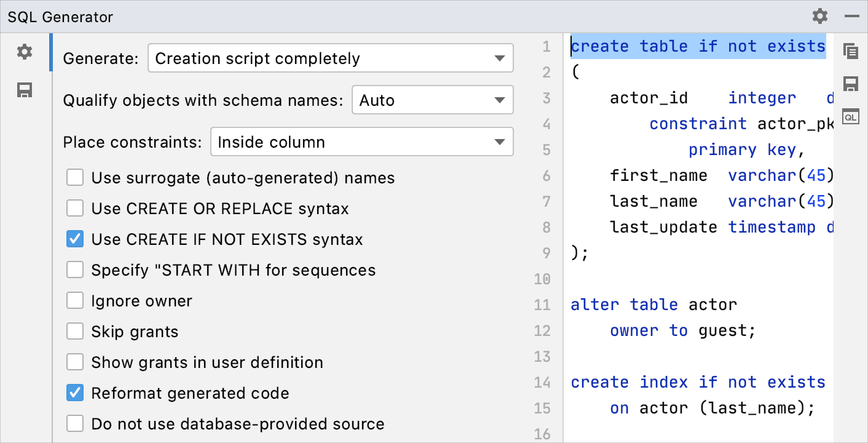Check 'Use CREATE OR REPLACE syntax'

tap(74, 207)
